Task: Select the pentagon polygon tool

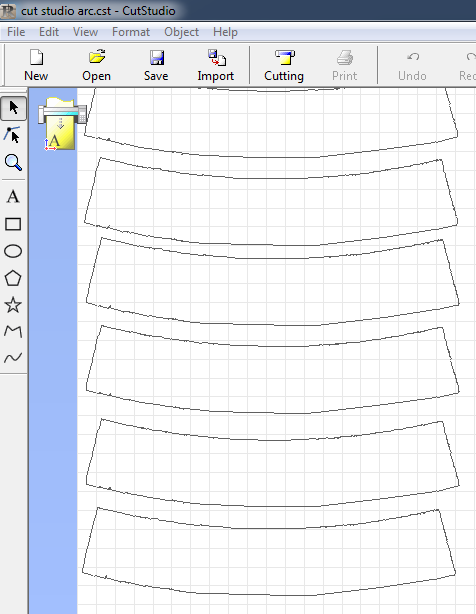Action: (13, 278)
